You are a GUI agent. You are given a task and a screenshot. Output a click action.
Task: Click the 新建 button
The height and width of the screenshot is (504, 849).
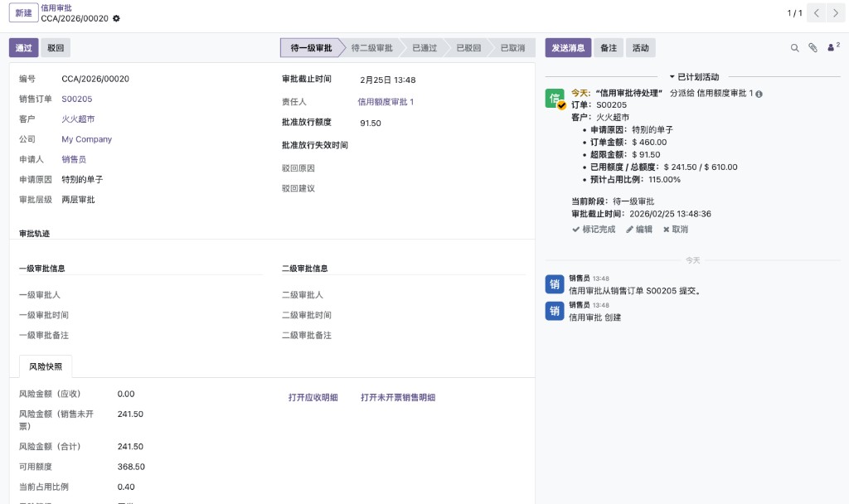(x=23, y=12)
